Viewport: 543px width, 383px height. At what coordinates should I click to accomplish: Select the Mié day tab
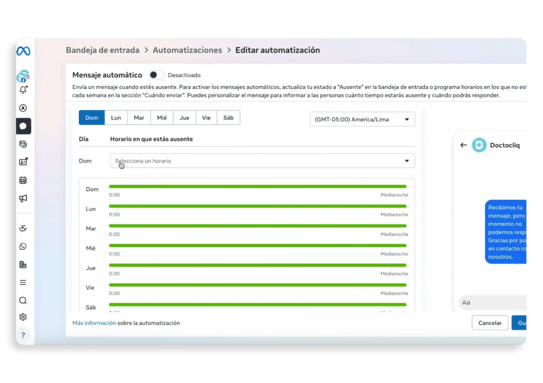[x=162, y=118]
